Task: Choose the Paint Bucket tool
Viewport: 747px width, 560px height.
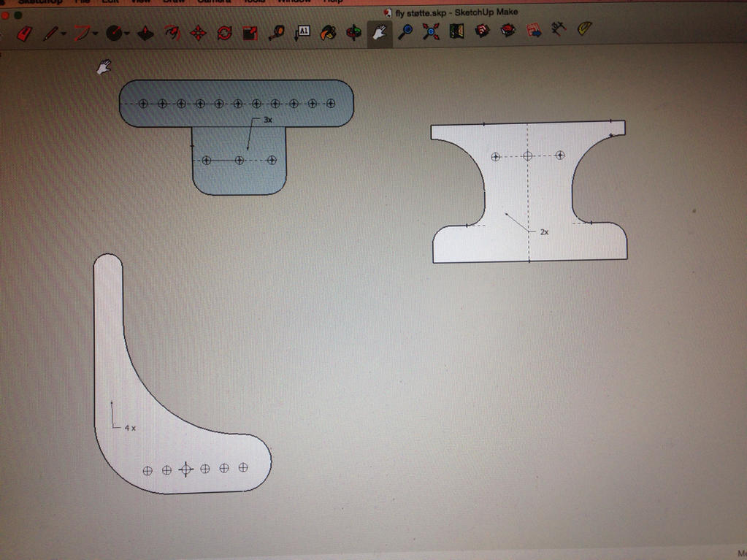Action: coord(329,32)
